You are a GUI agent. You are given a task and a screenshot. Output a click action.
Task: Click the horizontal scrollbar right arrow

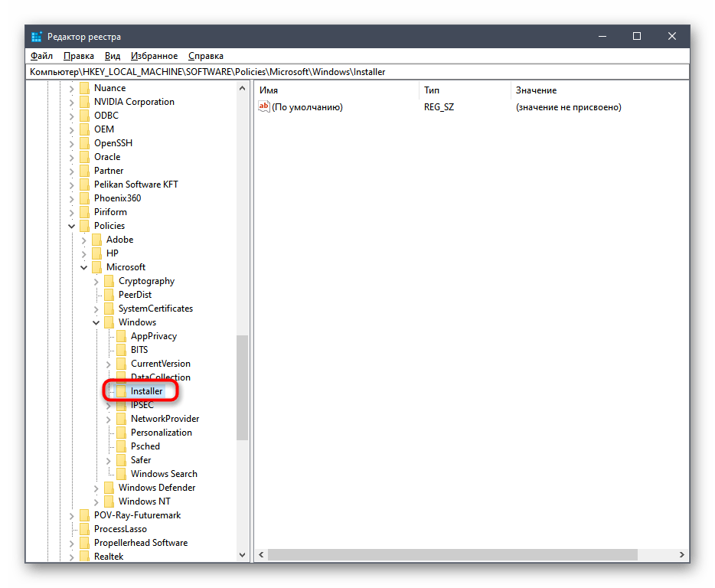point(682,555)
